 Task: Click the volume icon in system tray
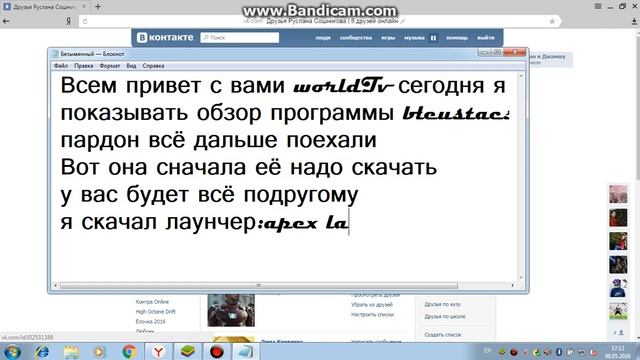593,352
